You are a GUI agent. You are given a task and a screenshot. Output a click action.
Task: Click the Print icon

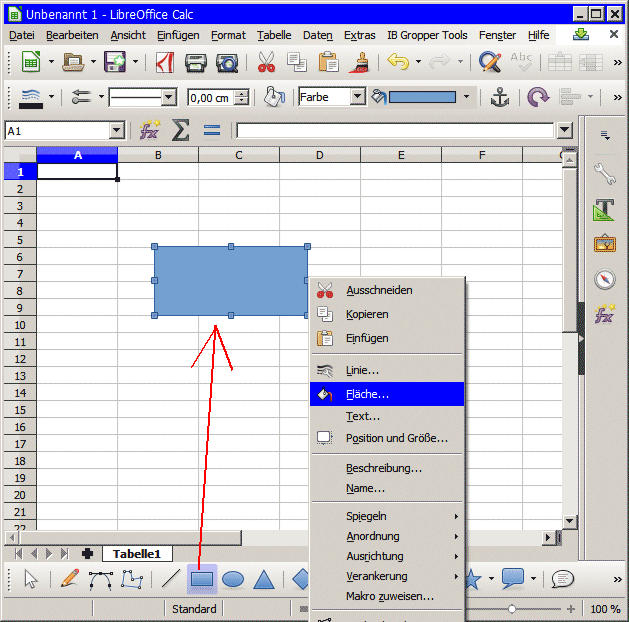point(196,63)
